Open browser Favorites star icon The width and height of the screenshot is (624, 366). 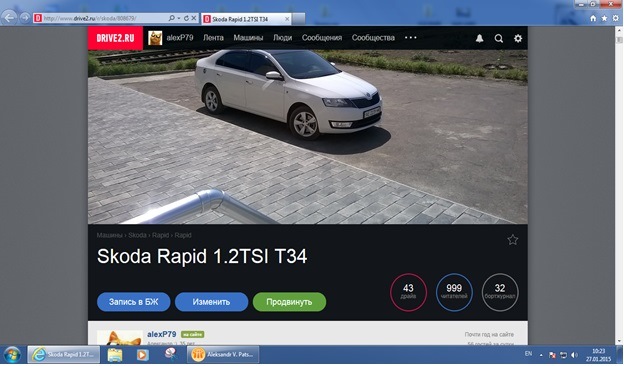tap(604, 18)
